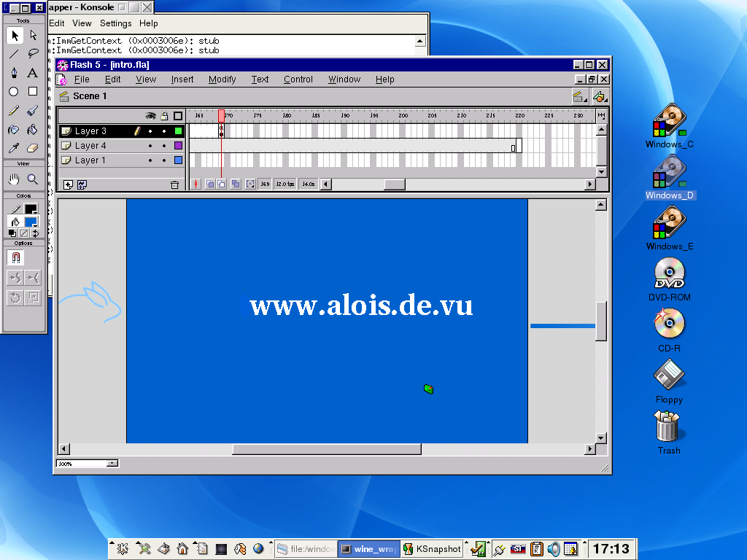Click the KSnapshot taskbar button
Screen dimensions: 747x560
433,549
